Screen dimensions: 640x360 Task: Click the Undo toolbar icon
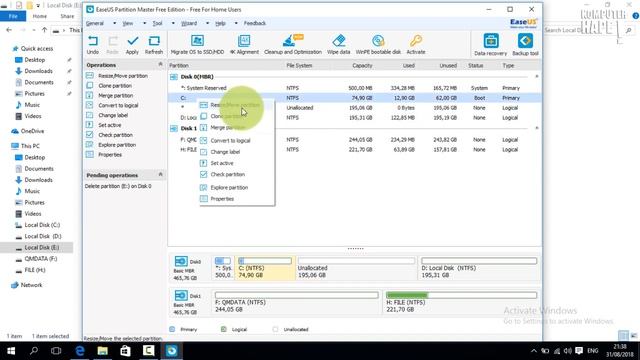(x=93, y=41)
